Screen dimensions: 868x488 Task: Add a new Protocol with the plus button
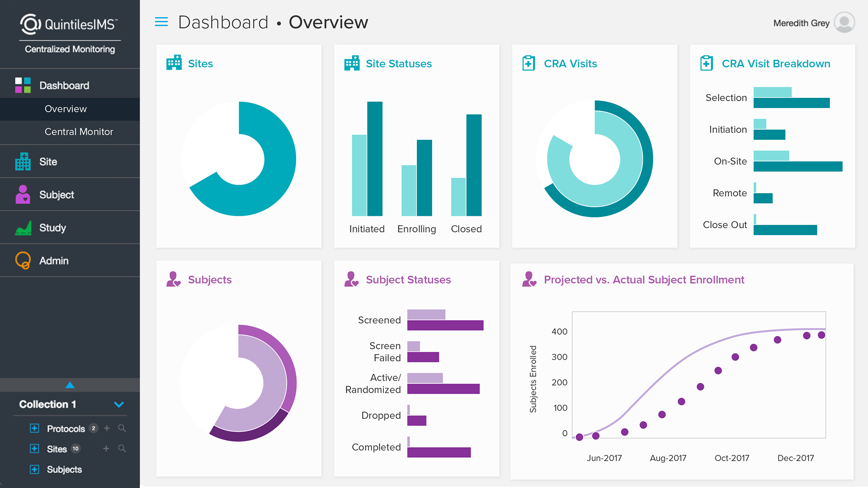click(x=106, y=428)
